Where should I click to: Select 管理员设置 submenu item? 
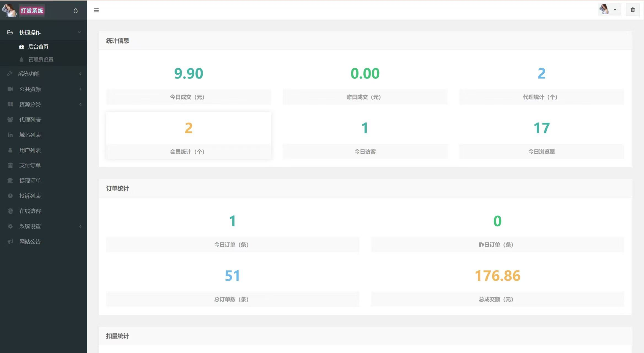(41, 60)
